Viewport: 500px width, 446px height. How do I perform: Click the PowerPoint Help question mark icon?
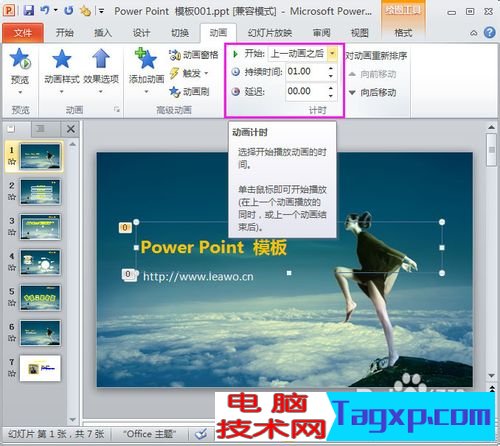pos(490,33)
